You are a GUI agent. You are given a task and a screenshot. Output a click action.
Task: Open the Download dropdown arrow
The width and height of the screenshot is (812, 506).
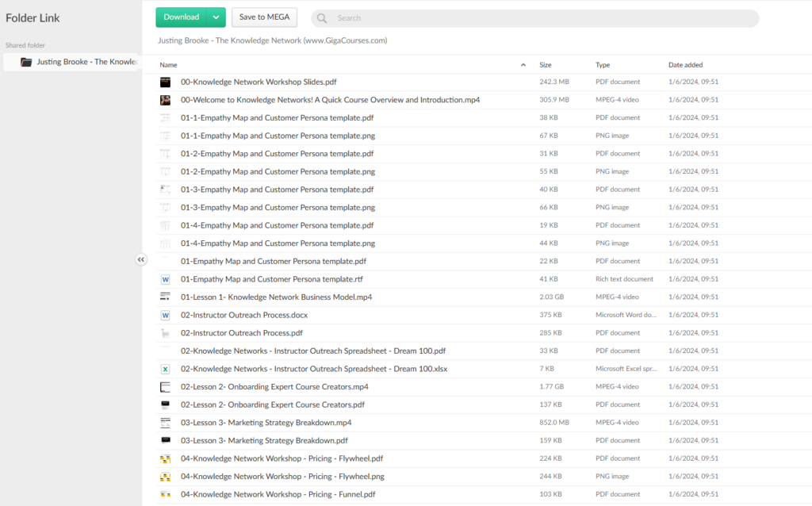pos(216,17)
